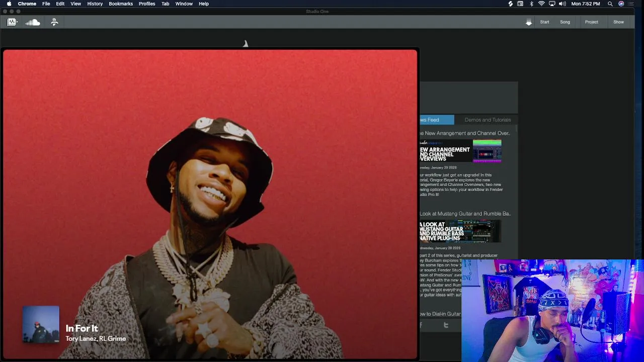Click the clock showing Mon 7:52 PM
The height and width of the screenshot is (362, 644).
click(586, 4)
